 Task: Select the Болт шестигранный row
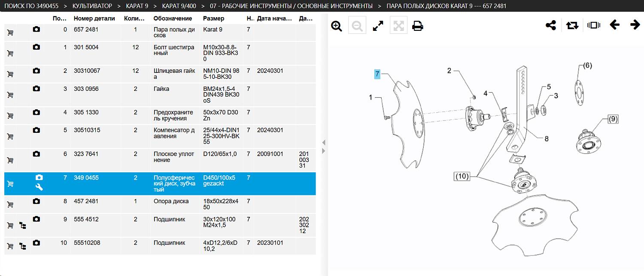160,53
